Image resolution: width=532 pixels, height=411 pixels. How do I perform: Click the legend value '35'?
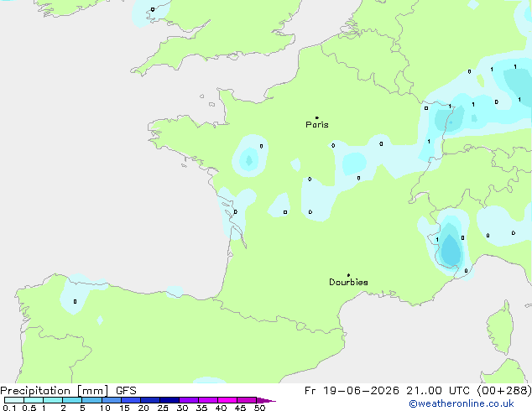pyautogui.click(x=201, y=408)
